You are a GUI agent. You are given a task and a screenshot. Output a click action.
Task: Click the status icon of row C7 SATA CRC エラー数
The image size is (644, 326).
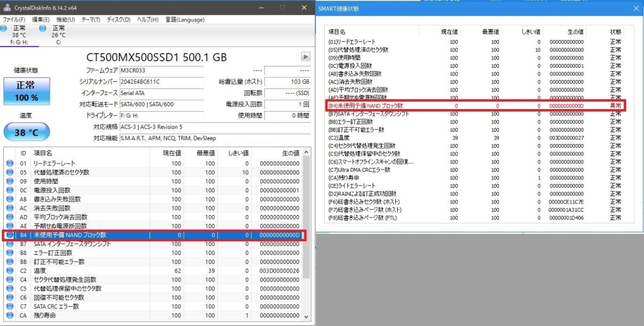[10, 306]
